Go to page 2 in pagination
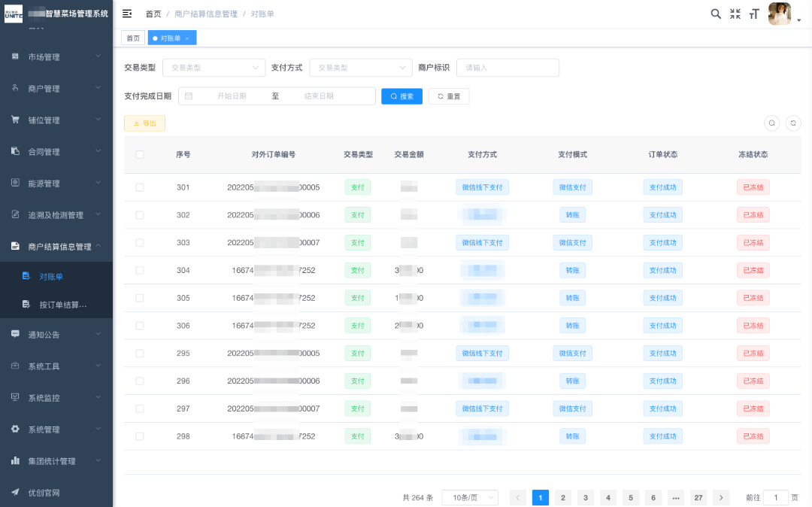 click(x=562, y=497)
